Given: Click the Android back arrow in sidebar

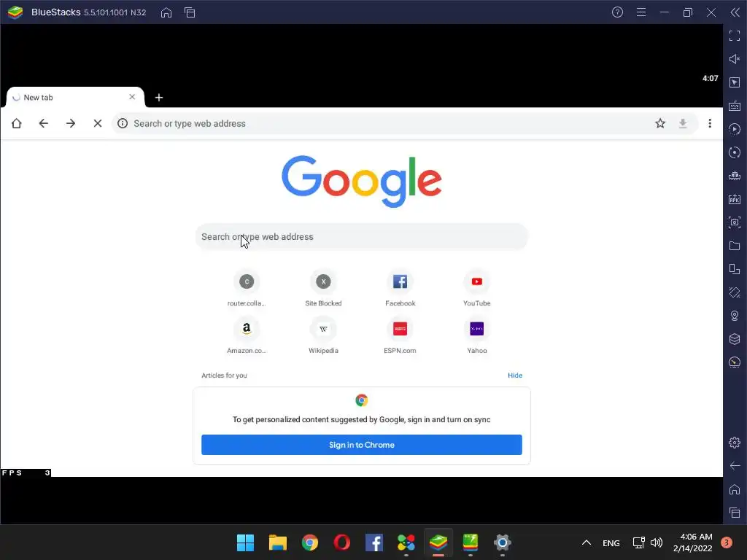Looking at the screenshot, I should coord(735,466).
